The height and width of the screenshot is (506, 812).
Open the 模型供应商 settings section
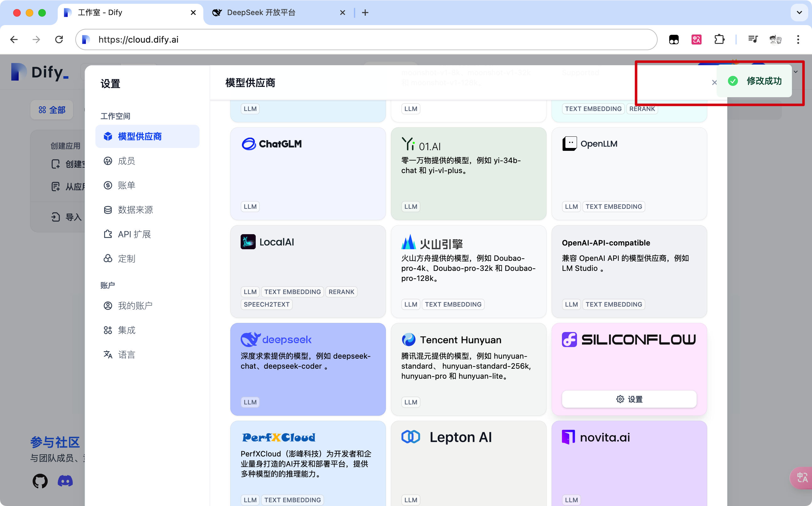tap(147, 137)
